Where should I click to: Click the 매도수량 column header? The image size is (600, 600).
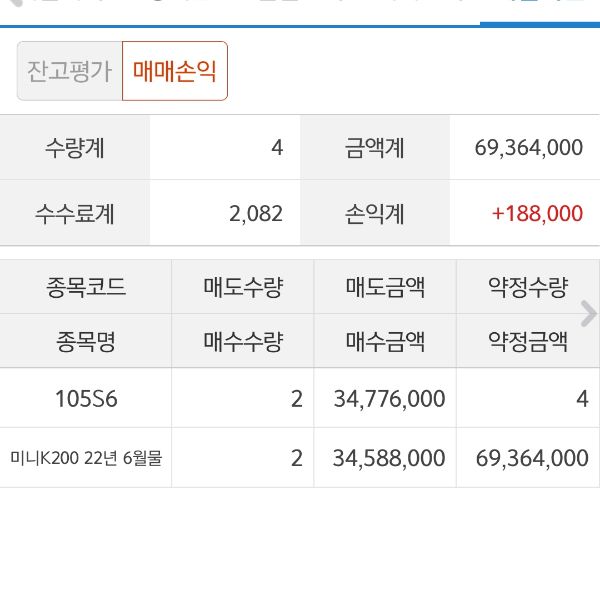(x=243, y=288)
